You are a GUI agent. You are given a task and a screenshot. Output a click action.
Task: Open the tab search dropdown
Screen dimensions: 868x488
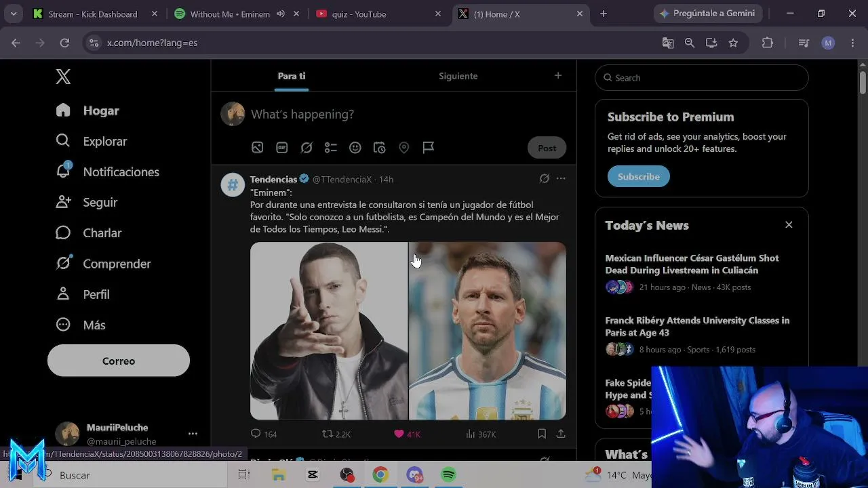pyautogui.click(x=14, y=14)
